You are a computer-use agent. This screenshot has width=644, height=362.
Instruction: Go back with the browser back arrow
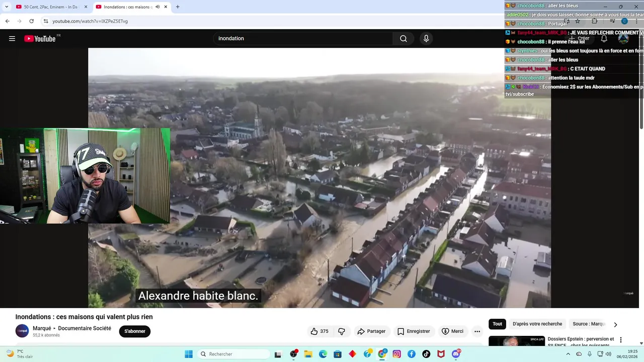click(8, 21)
